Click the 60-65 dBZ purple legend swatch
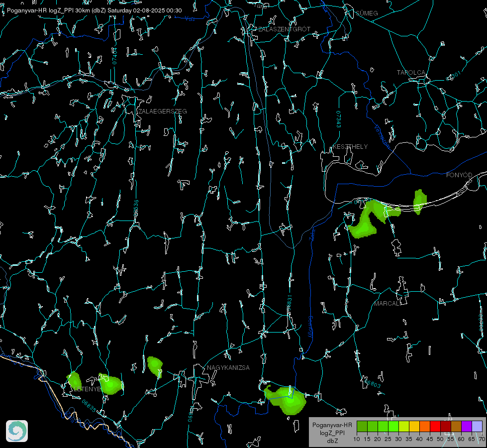This screenshot has height=448, width=487. [x=467, y=426]
